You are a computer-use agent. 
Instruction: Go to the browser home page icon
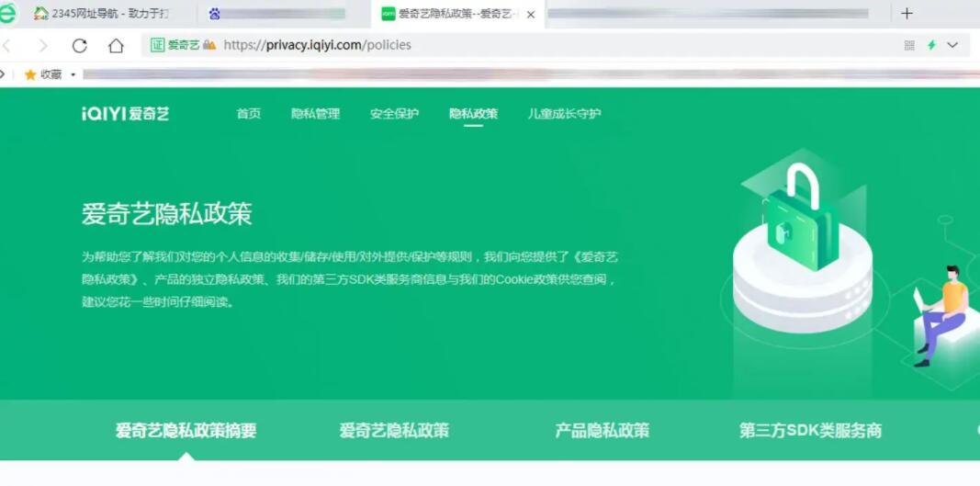116,46
